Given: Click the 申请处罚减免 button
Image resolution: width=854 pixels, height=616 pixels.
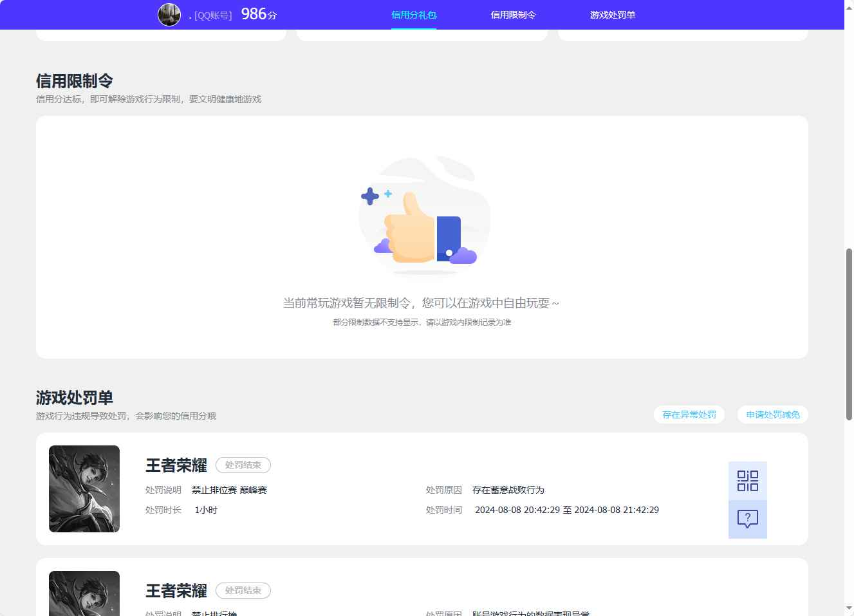Looking at the screenshot, I should (x=773, y=415).
